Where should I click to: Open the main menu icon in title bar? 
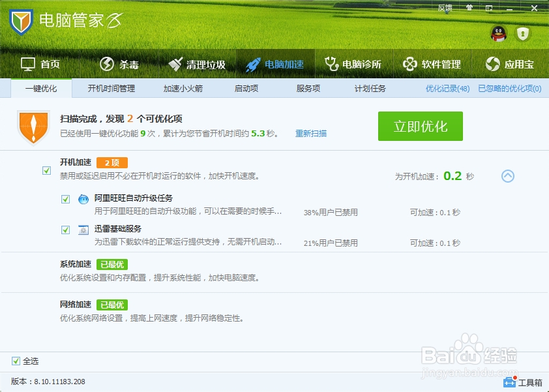489,8
